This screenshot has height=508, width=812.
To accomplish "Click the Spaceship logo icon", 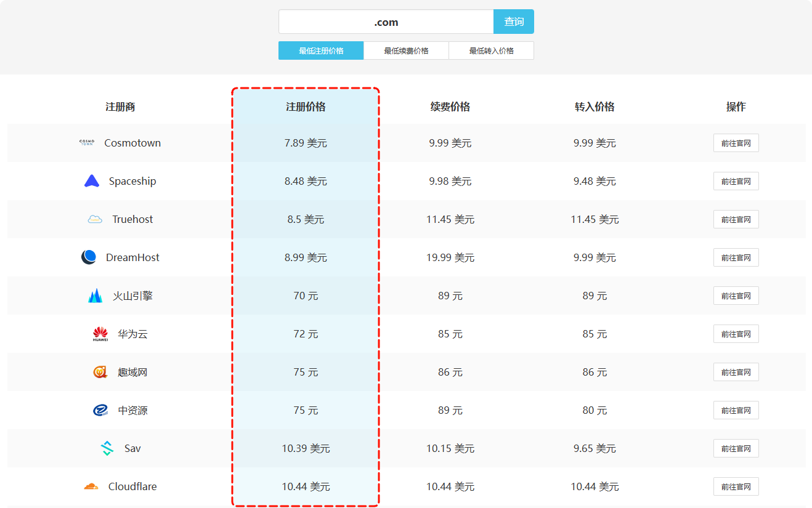I will coord(92,181).
